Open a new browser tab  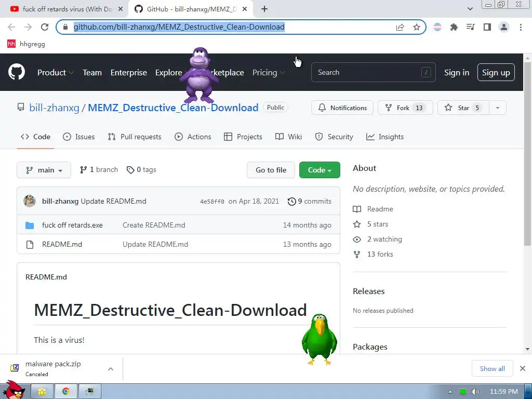pos(264,9)
